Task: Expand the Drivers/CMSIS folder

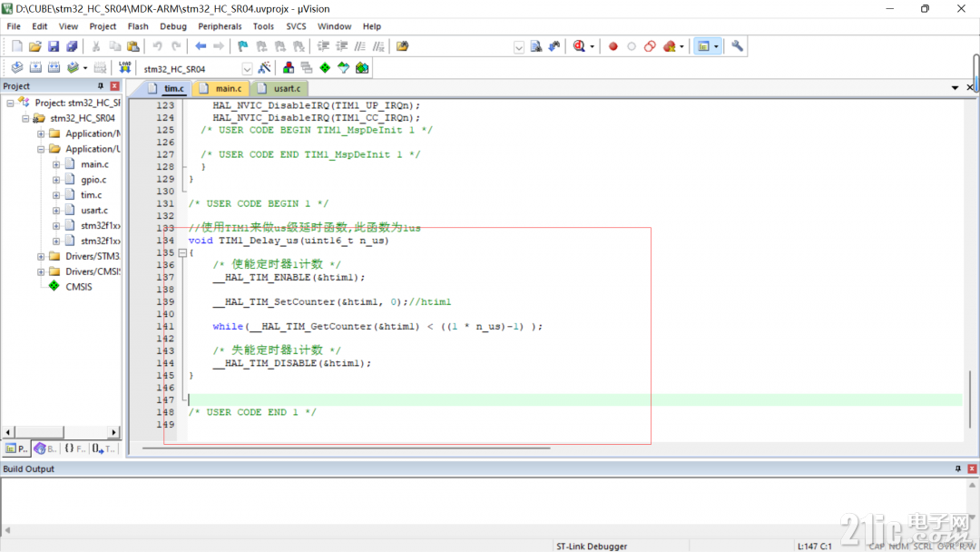Action: click(41, 271)
